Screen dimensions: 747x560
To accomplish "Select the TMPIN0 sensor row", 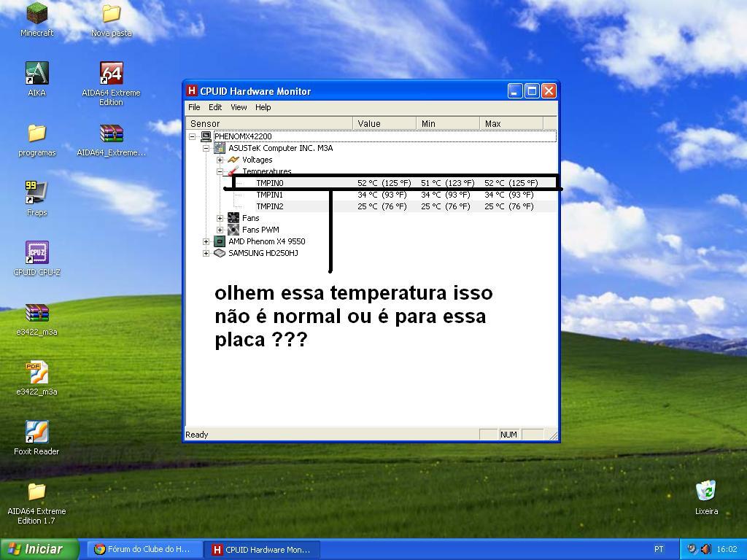I will [395, 183].
